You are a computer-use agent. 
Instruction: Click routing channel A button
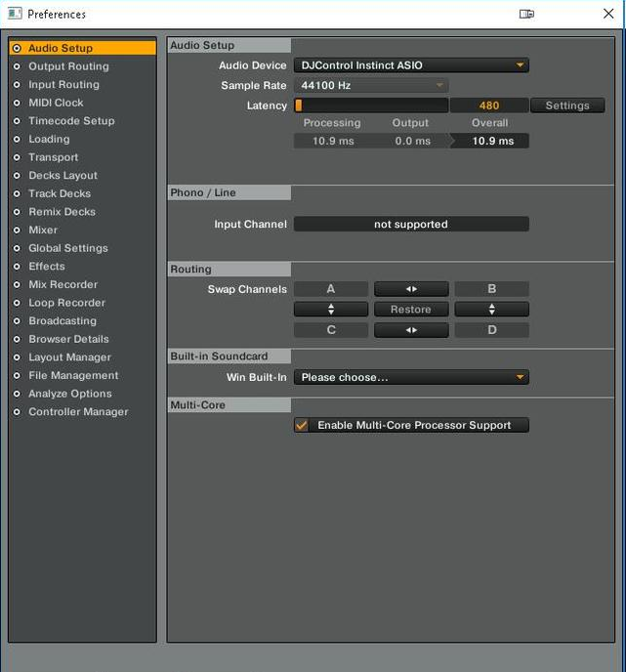[x=331, y=289]
